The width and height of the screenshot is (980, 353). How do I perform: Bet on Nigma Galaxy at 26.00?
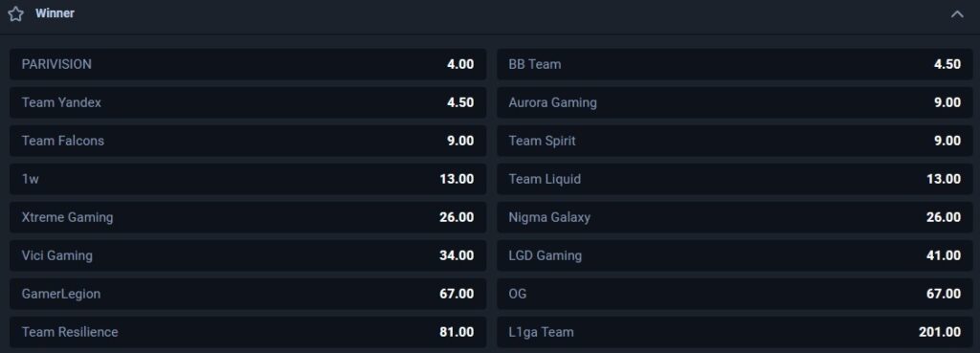click(734, 217)
